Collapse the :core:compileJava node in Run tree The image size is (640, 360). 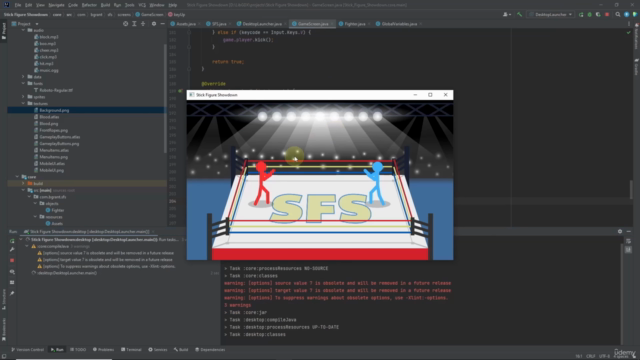pos(27,246)
